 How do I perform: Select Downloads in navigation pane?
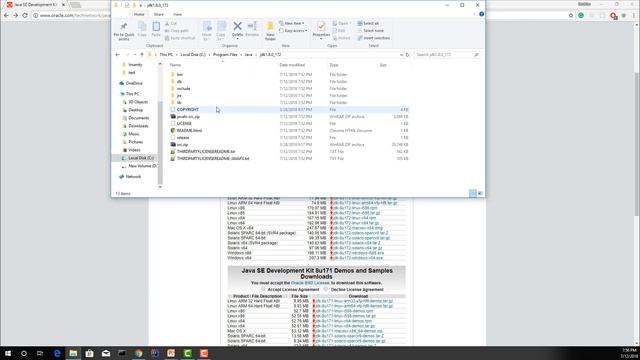[x=138, y=126]
